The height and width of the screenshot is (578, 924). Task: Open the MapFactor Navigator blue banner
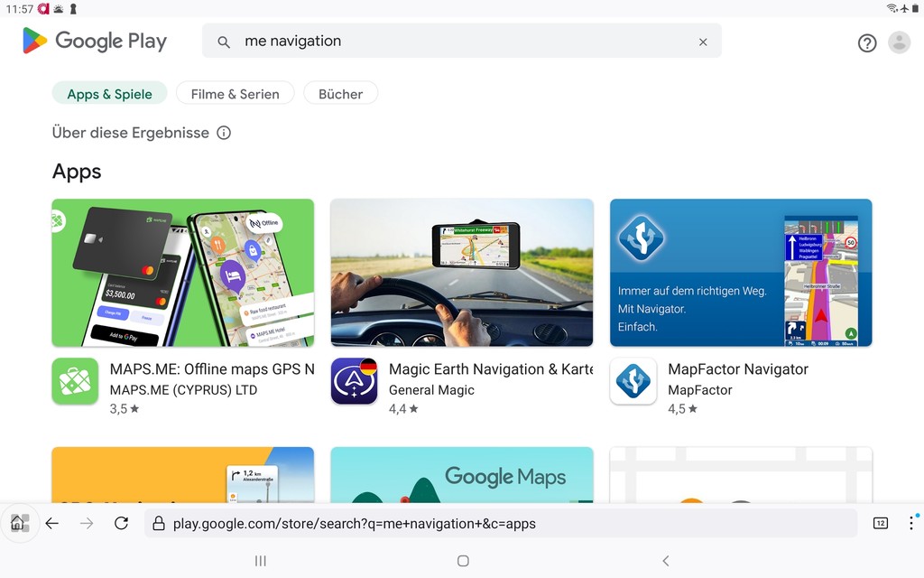(x=742, y=273)
